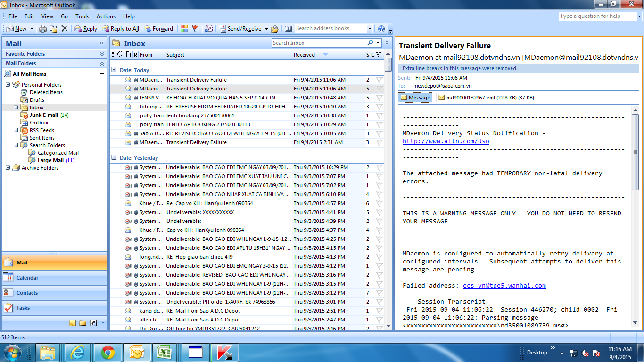This screenshot has width=644, height=362.
Task: Click the toolbar icon right of Follow Up flag
Action: pos(209,29)
